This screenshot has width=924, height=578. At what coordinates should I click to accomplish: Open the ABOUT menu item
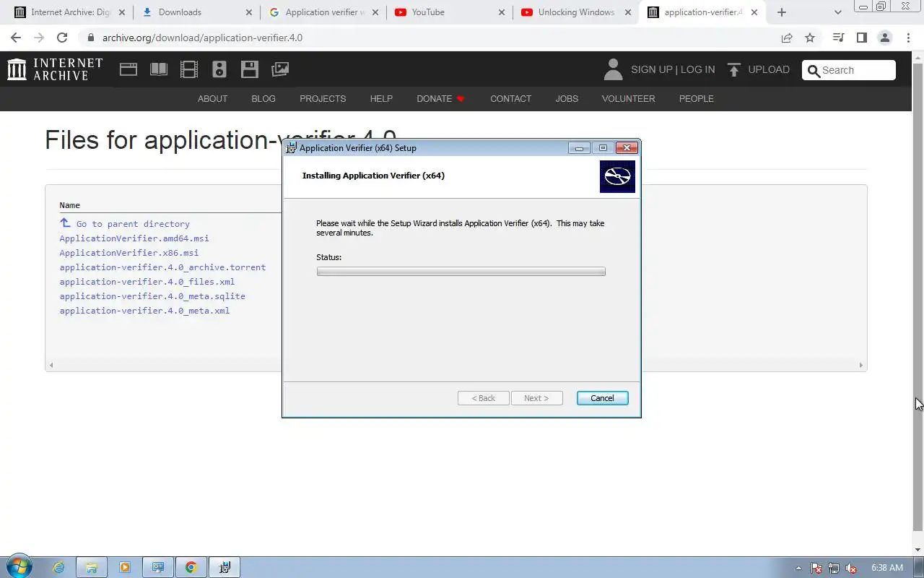[x=212, y=98]
